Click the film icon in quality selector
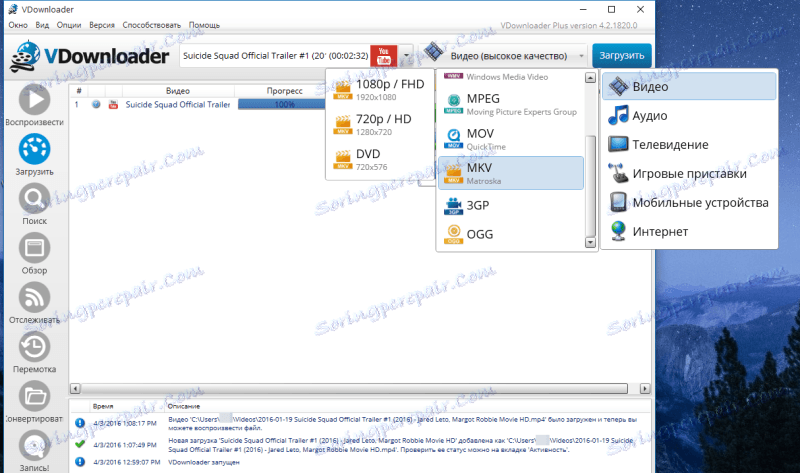800x473 pixels. (x=434, y=52)
